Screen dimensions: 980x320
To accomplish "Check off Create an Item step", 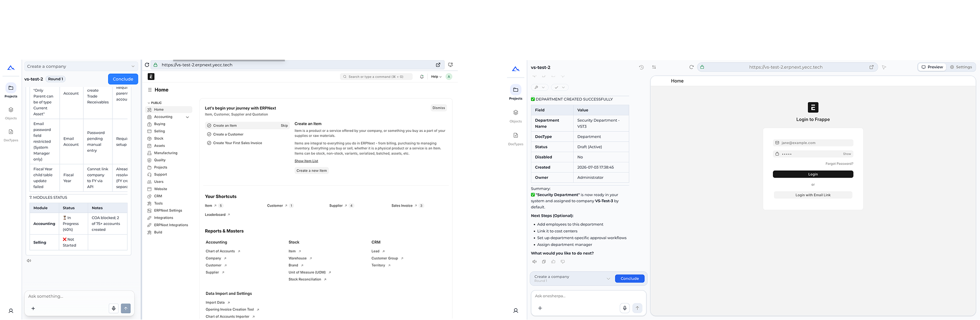I will [x=209, y=126].
